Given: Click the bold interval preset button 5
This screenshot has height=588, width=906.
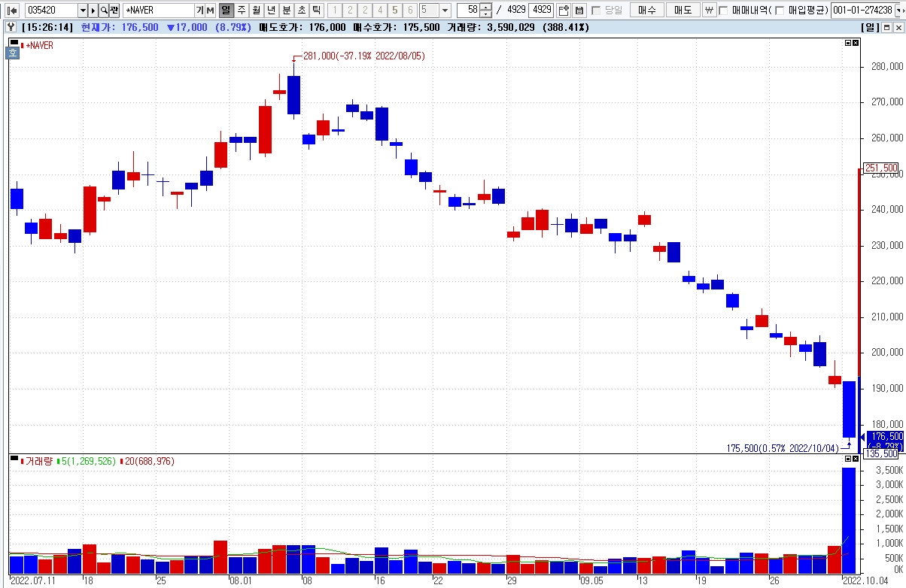Looking at the screenshot, I should (395, 11).
